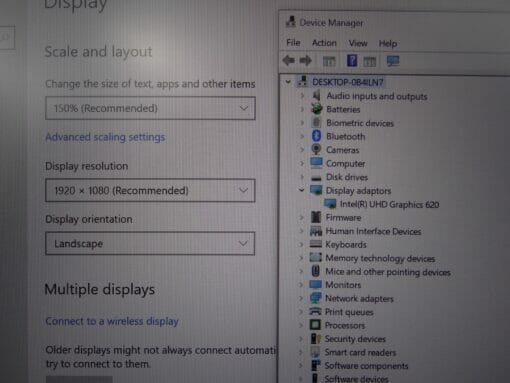Viewport: 510px width, 383px height.
Task: Open the Landscape display orientation dropdown
Action: click(x=150, y=243)
